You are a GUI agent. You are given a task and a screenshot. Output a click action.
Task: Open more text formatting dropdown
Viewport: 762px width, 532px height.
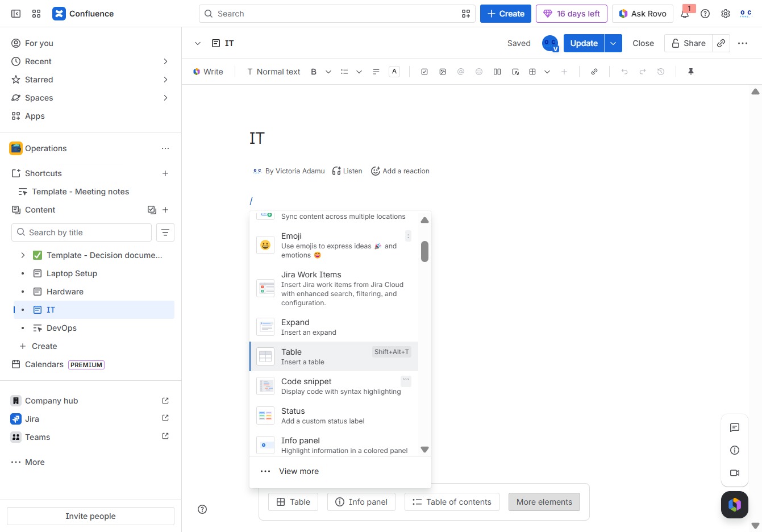point(328,72)
